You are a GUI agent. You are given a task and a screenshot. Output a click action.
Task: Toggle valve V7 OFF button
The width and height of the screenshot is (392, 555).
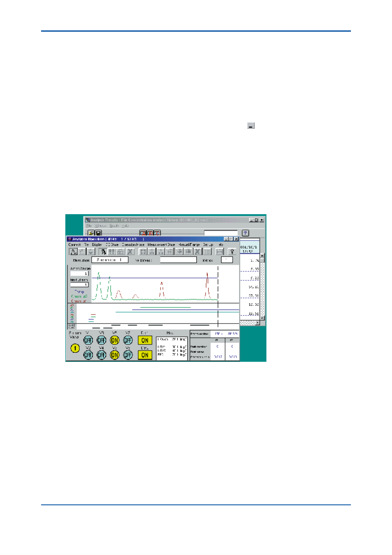coord(128,340)
